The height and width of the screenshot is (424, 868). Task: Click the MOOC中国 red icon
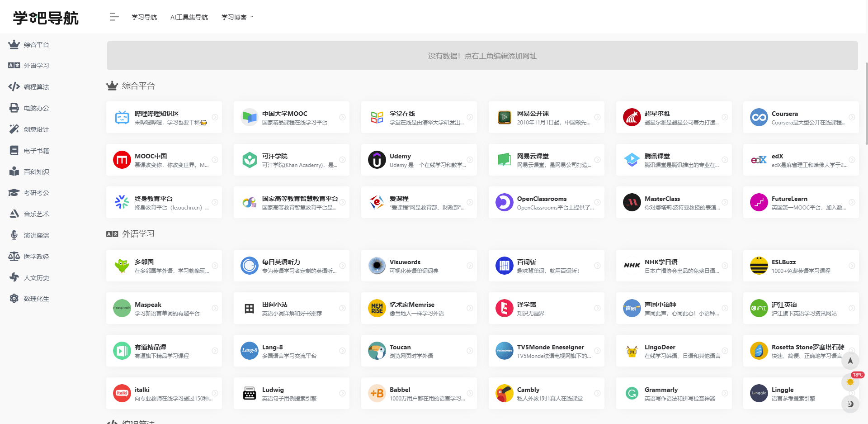pos(122,160)
